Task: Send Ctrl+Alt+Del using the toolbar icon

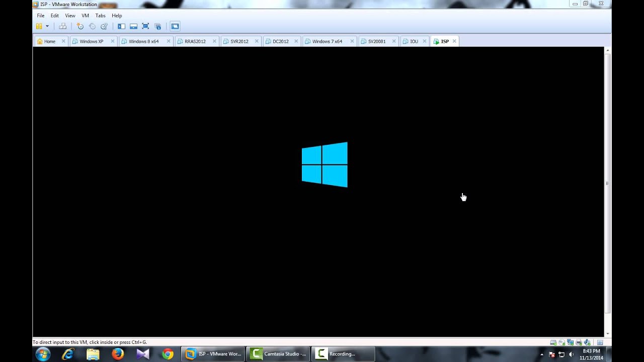Action: (x=62, y=26)
